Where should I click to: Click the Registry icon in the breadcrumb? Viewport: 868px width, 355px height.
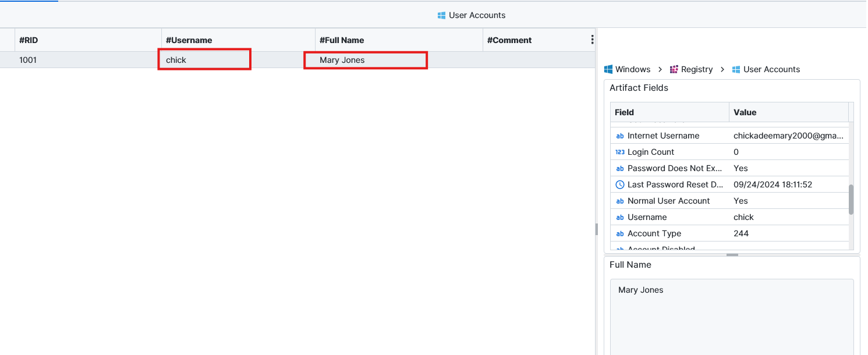[x=674, y=69]
